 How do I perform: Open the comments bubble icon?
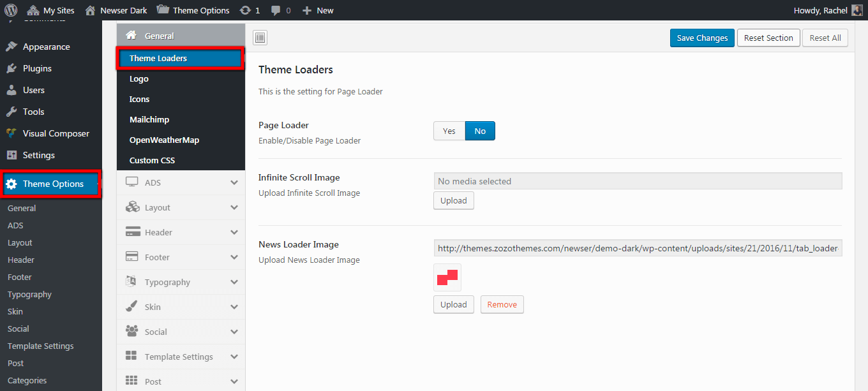pos(275,10)
